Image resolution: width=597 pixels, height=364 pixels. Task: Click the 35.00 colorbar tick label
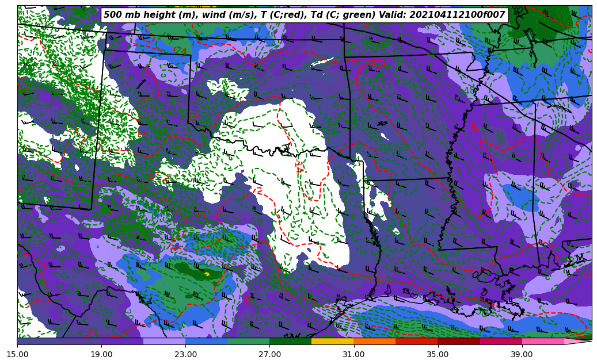pyautogui.click(x=438, y=354)
